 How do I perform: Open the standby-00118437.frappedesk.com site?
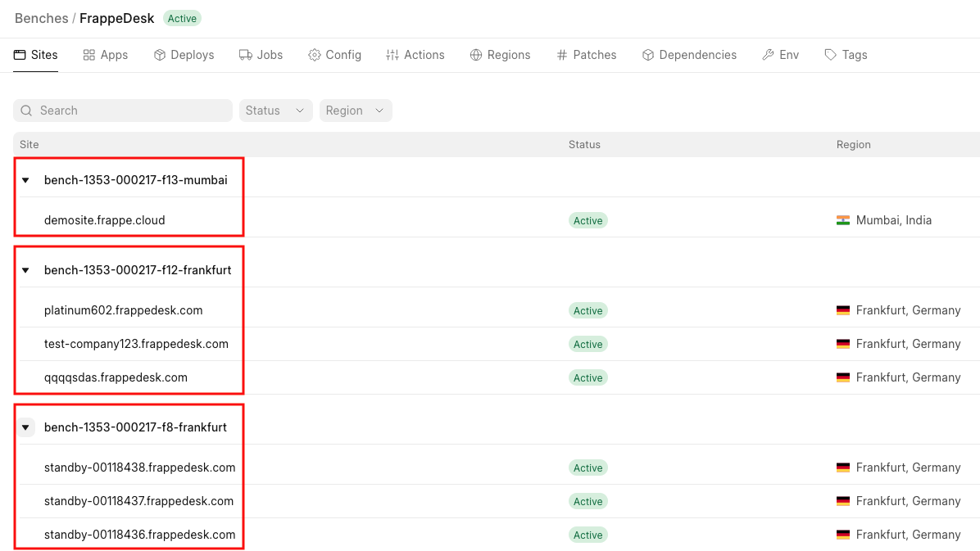click(x=138, y=501)
